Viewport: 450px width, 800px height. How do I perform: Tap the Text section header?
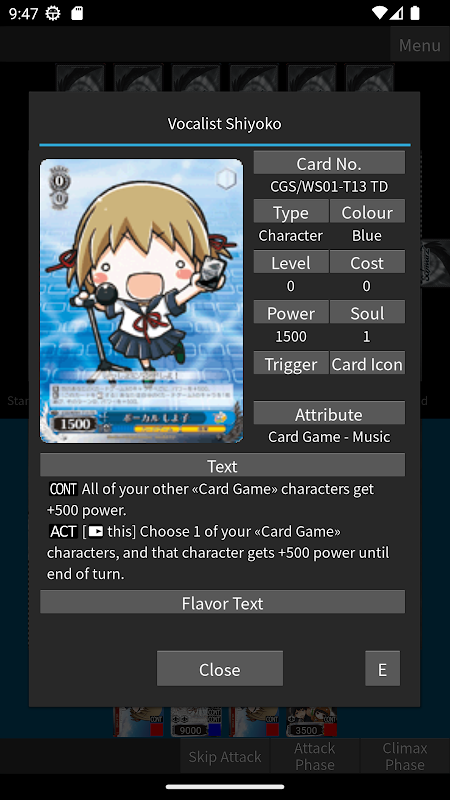tap(222, 465)
